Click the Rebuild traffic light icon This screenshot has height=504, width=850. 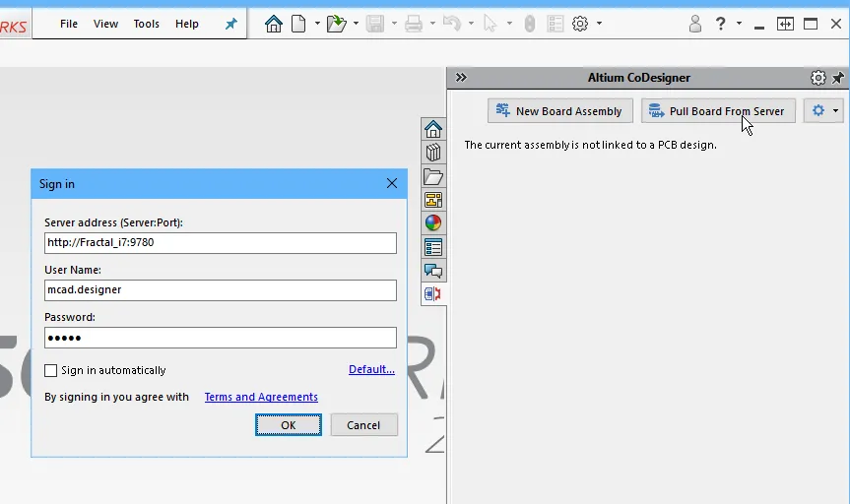click(530, 24)
